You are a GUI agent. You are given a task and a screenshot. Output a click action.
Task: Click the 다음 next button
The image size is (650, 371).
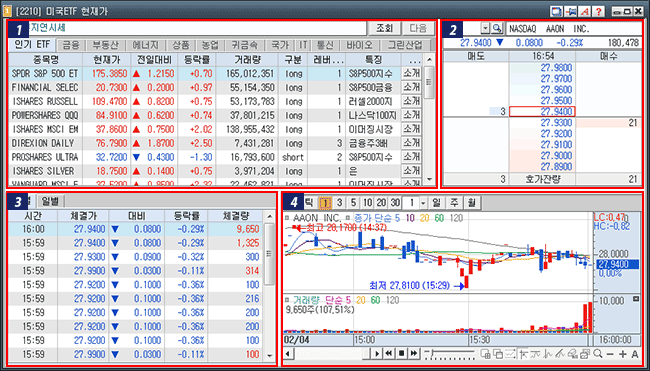pyautogui.click(x=418, y=28)
